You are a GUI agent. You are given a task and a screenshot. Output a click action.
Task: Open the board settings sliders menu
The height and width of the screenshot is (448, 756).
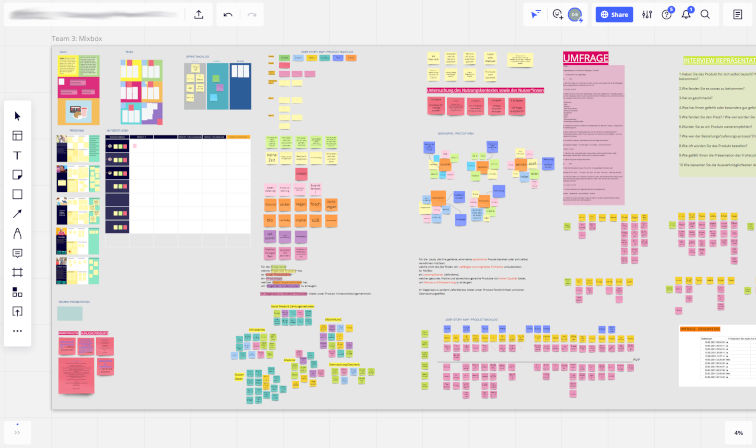point(647,15)
